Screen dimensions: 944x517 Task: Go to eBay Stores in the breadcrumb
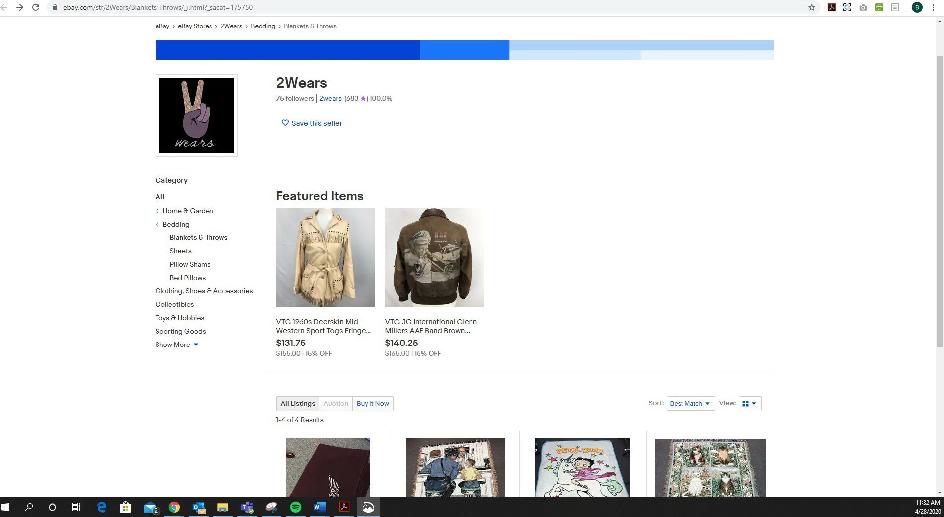tap(194, 26)
